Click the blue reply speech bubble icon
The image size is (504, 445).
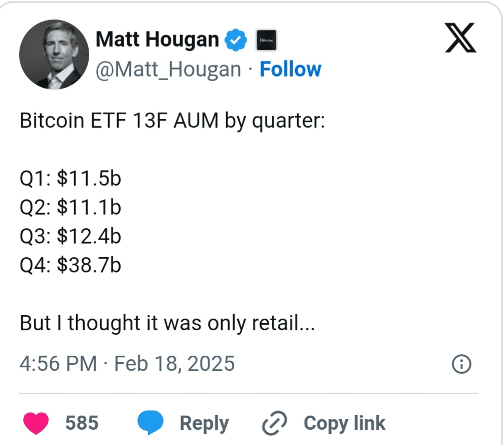[151, 423]
